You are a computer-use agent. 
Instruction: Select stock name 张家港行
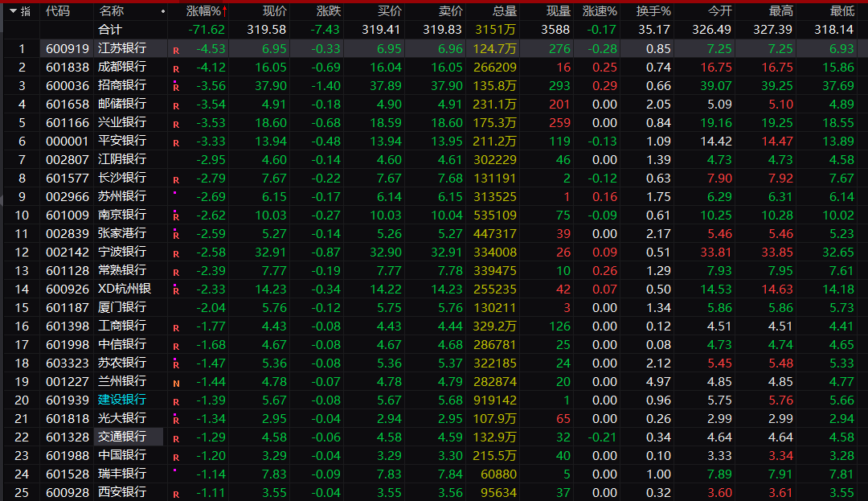pos(122,234)
